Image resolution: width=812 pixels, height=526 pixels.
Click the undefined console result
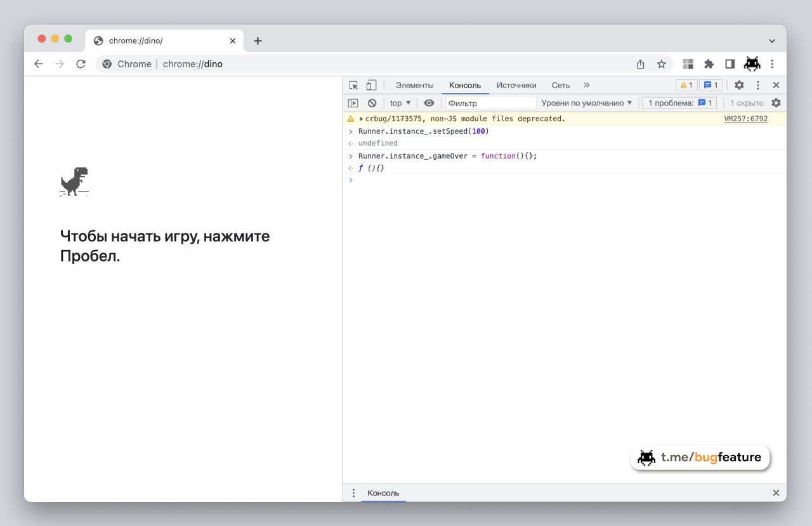tap(378, 143)
